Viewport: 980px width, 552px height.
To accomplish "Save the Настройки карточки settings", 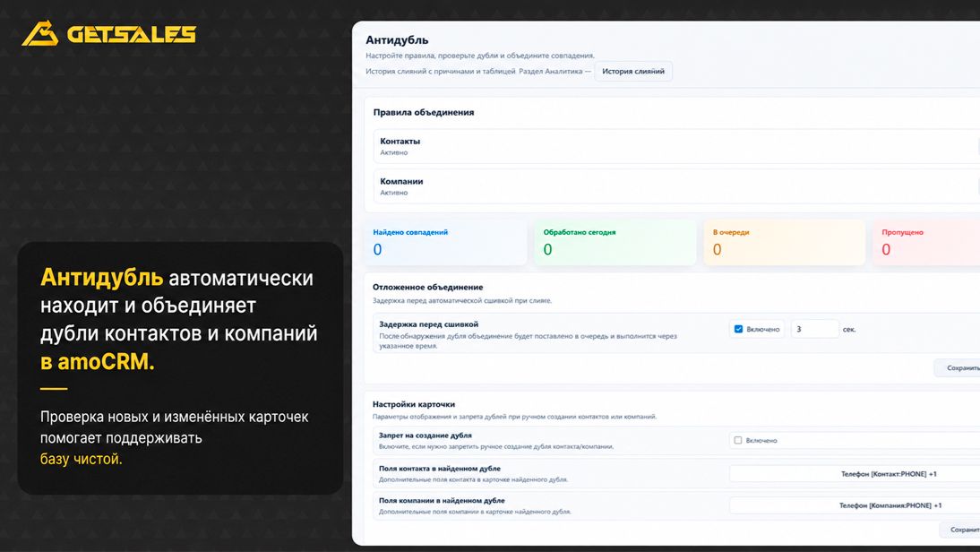I will point(960,530).
